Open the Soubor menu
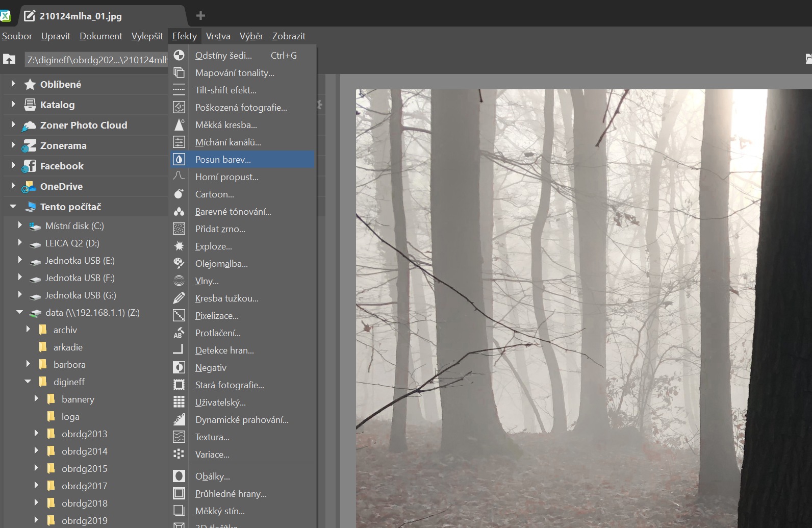The height and width of the screenshot is (528, 812). tap(17, 36)
